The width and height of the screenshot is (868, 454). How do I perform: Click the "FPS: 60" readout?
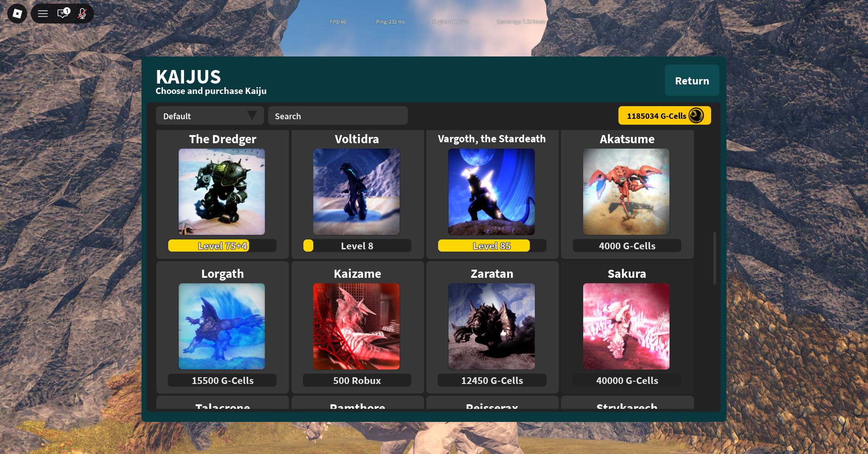pos(338,22)
